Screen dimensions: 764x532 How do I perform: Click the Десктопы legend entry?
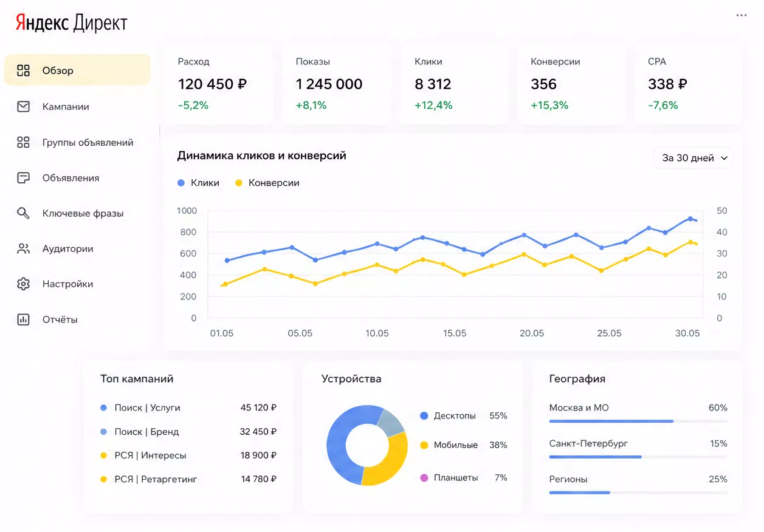point(463,416)
